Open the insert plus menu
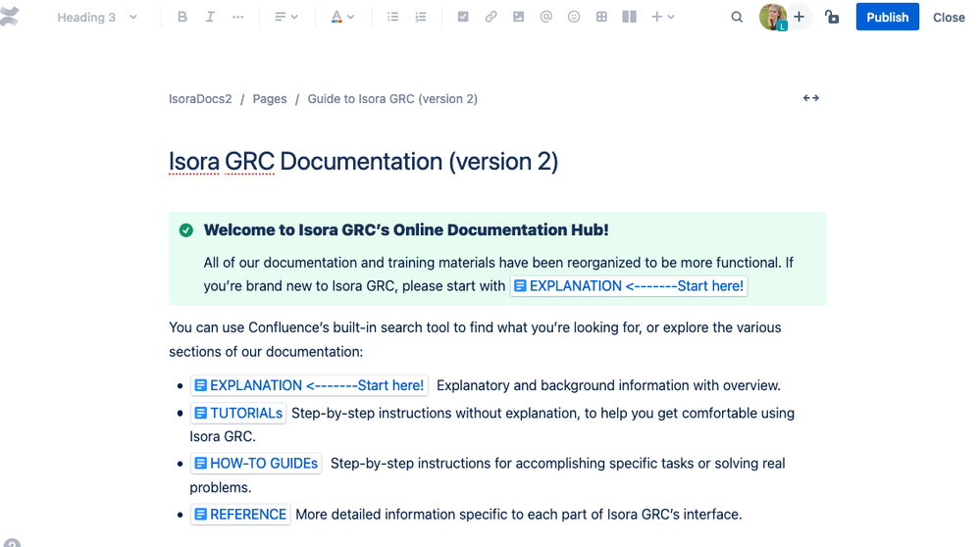980x547 pixels. (x=662, y=17)
